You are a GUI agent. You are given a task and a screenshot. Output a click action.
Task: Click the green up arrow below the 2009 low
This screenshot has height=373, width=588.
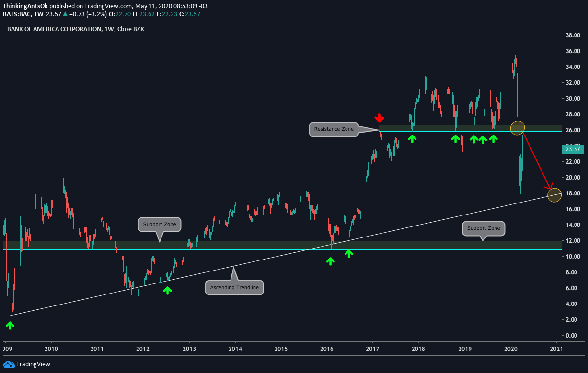pyautogui.click(x=10, y=326)
